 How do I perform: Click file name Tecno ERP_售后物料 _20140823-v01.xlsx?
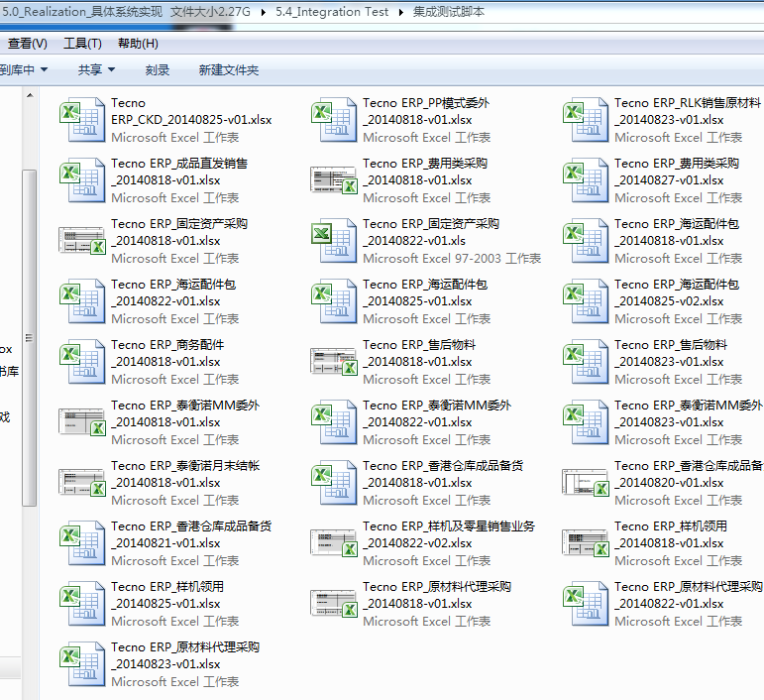pyautogui.click(x=671, y=353)
